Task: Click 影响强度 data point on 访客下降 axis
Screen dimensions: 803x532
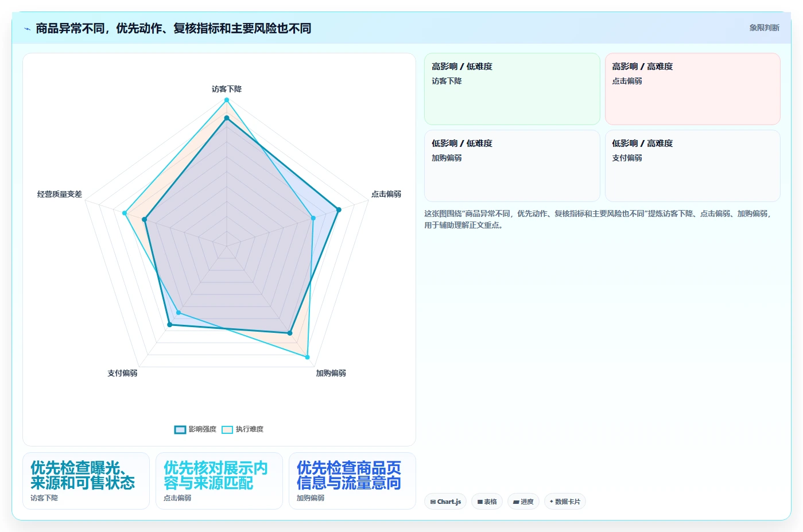Action: point(227,118)
